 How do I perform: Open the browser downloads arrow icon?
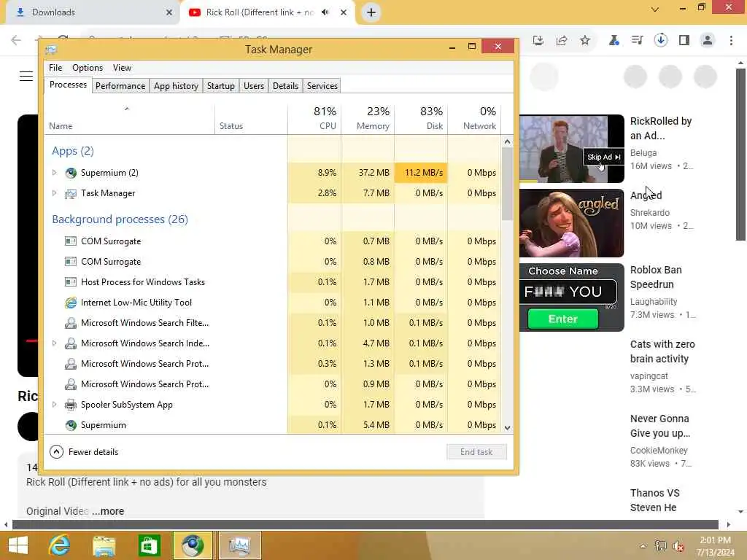click(661, 41)
